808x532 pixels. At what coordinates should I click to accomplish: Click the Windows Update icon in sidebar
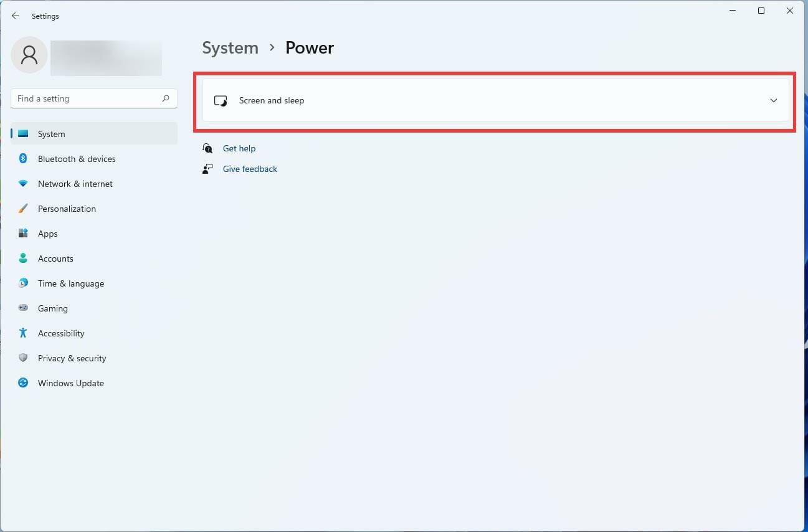point(23,383)
